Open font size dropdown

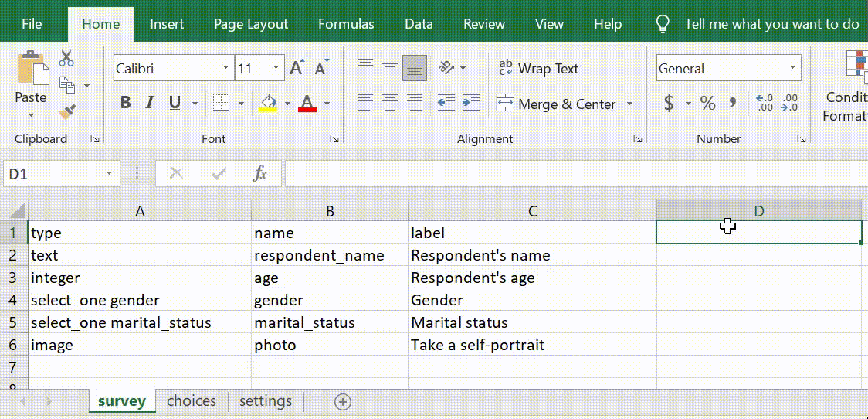click(276, 68)
